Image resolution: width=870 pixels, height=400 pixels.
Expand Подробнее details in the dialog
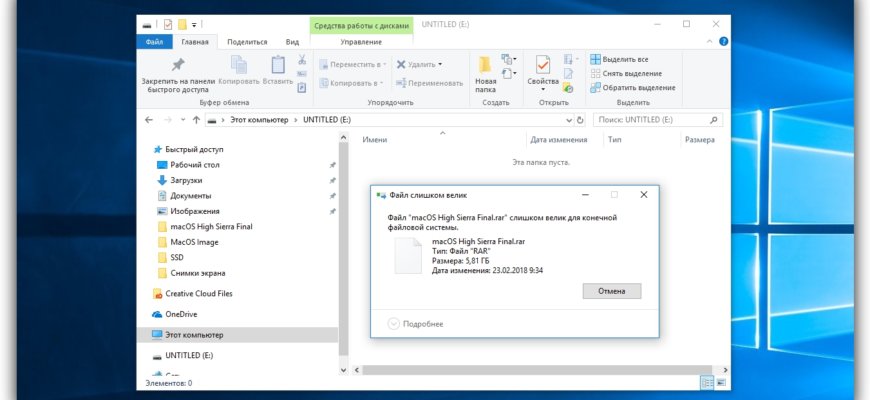pos(416,324)
